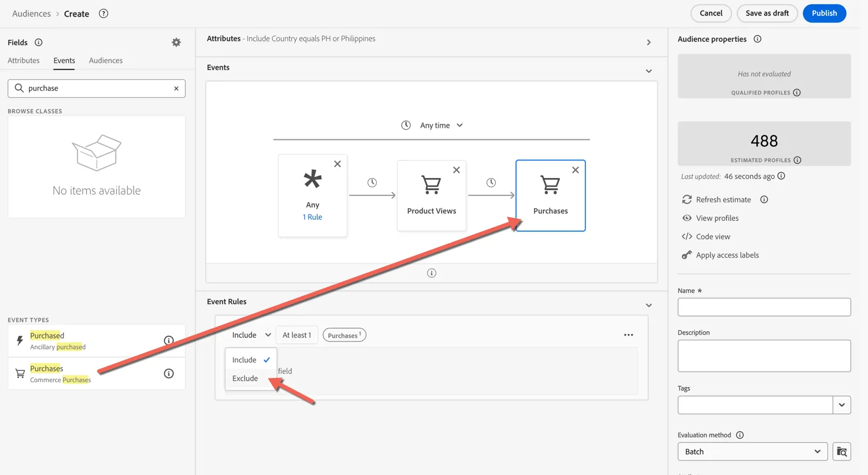Open the Any time dropdown

[442, 125]
